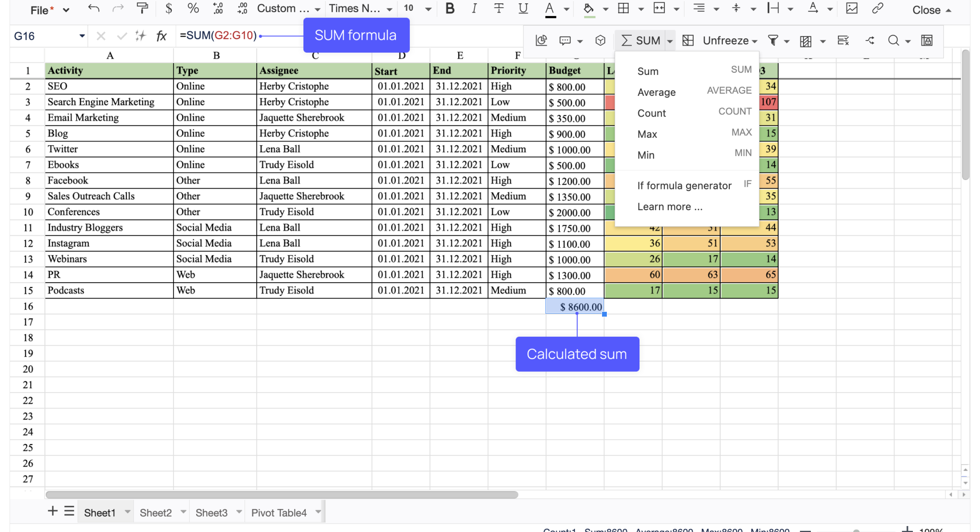Toggle Strikethrough formatting
Viewport: 980px width, 532px height.
[x=499, y=9]
